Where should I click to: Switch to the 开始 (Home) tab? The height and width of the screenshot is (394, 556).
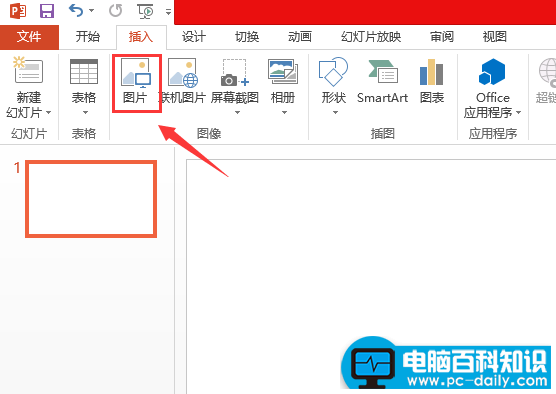(88, 37)
